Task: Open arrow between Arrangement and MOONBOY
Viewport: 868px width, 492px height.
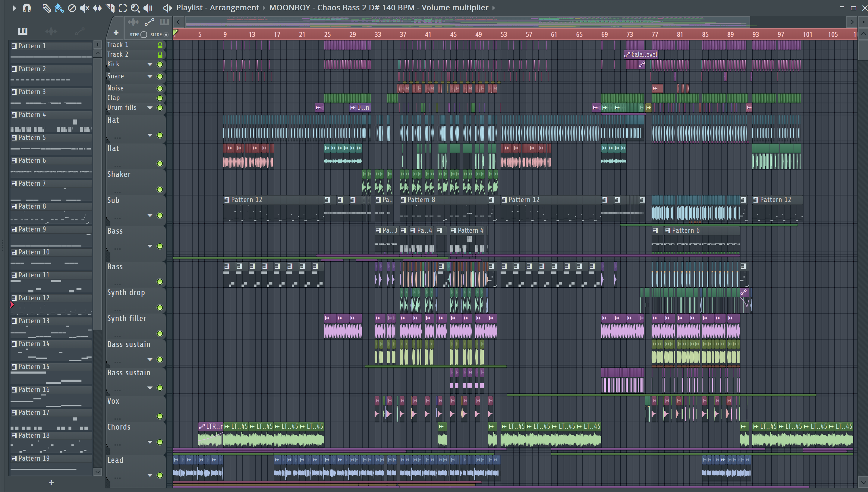Action: pyautogui.click(x=264, y=8)
